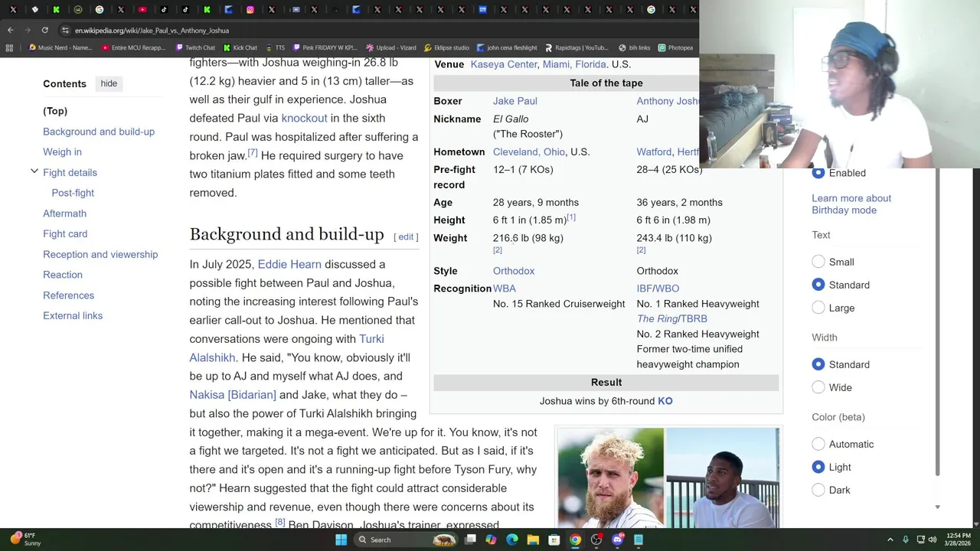Open the Kick Chat bookmark
Image resolution: width=980 pixels, height=551 pixels.
tap(240, 47)
